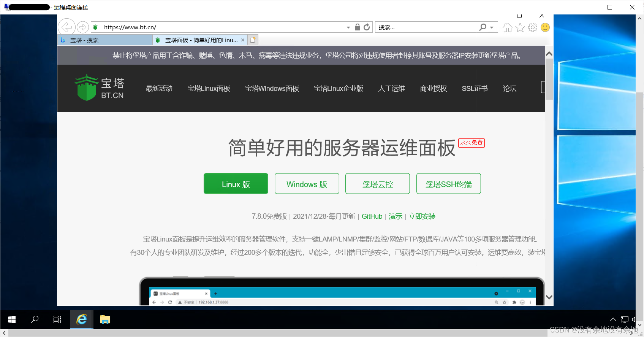Open the address bar history dropdown arrow

[348, 27]
